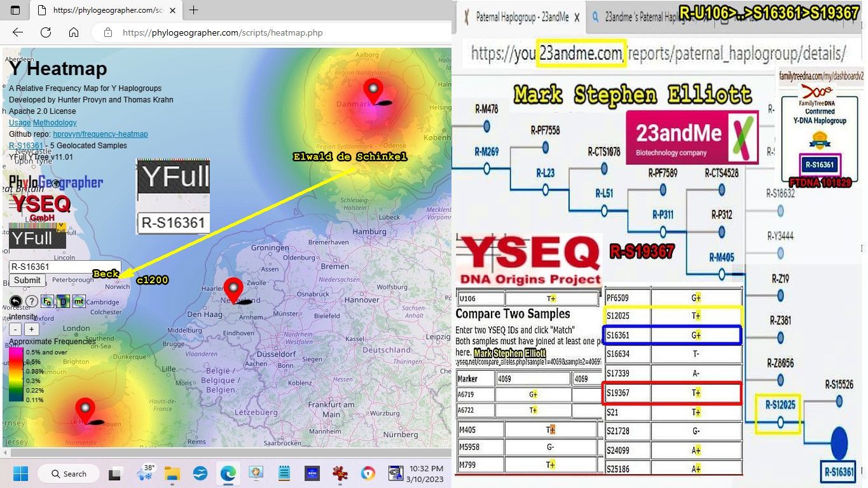Click the heatmap.php URL address field
Viewport: 868px width, 488px height.
(222, 32)
